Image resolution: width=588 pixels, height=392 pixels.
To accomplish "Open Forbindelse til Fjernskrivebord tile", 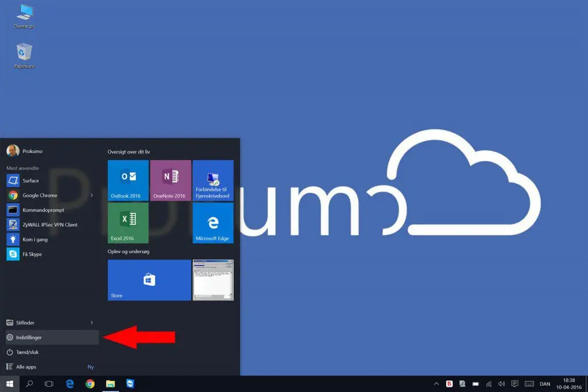I will [x=213, y=180].
